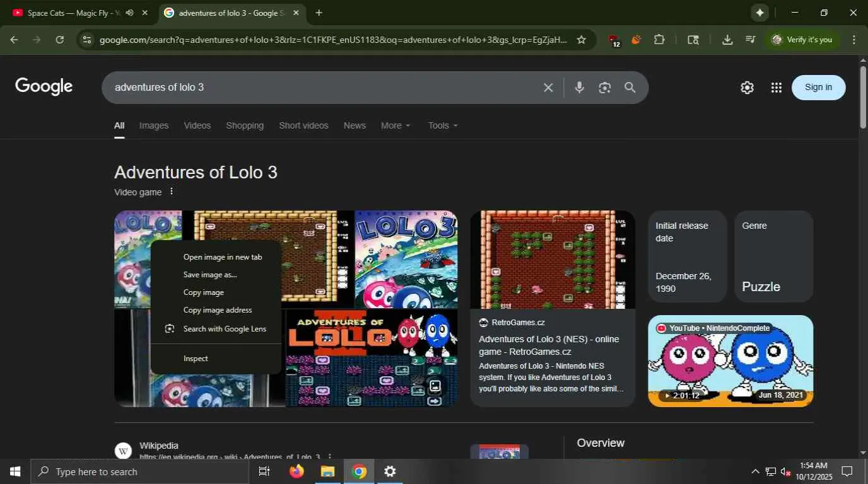Close the adventures of lolo 3 tab
Viewport: 868px width, 484px height.
tap(296, 13)
